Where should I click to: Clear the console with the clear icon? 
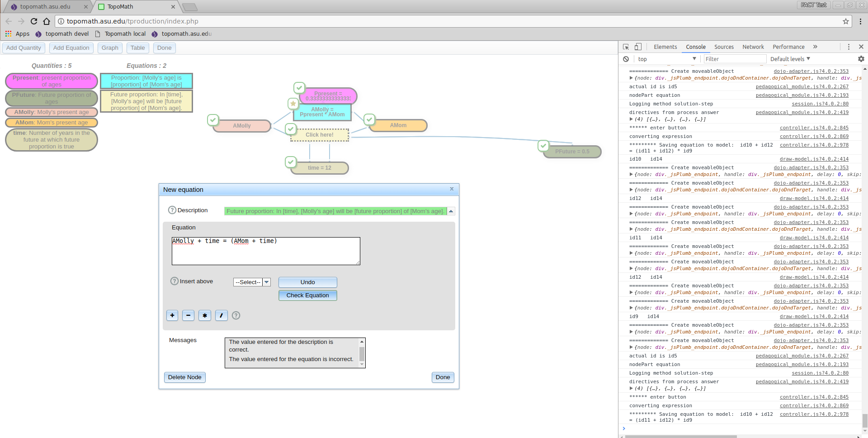click(x=626, y=59)
